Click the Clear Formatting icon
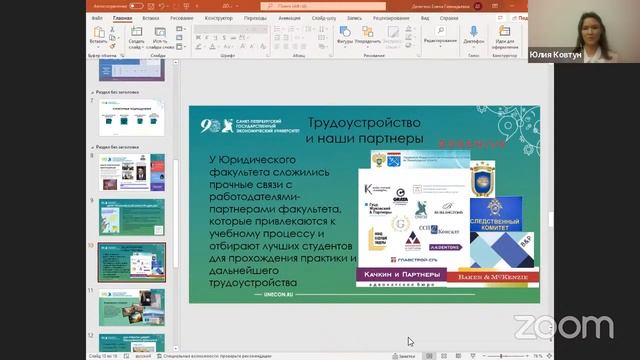 tap(263, 47)
